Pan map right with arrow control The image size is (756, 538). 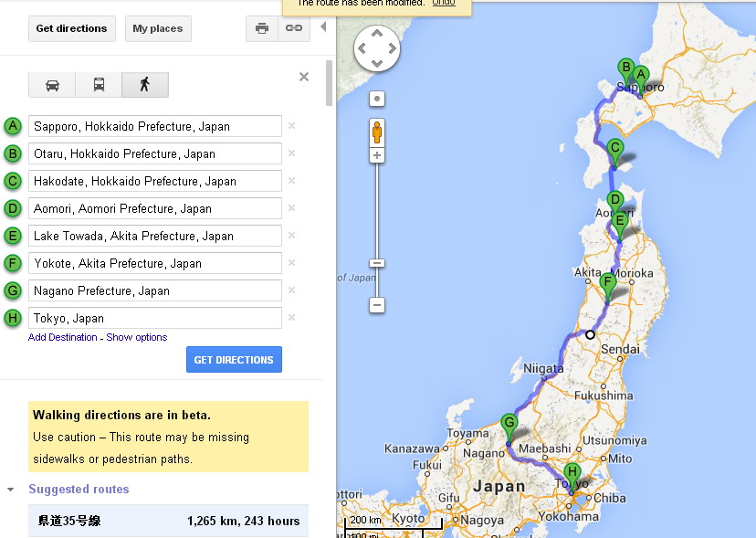(x=392, y=48)
